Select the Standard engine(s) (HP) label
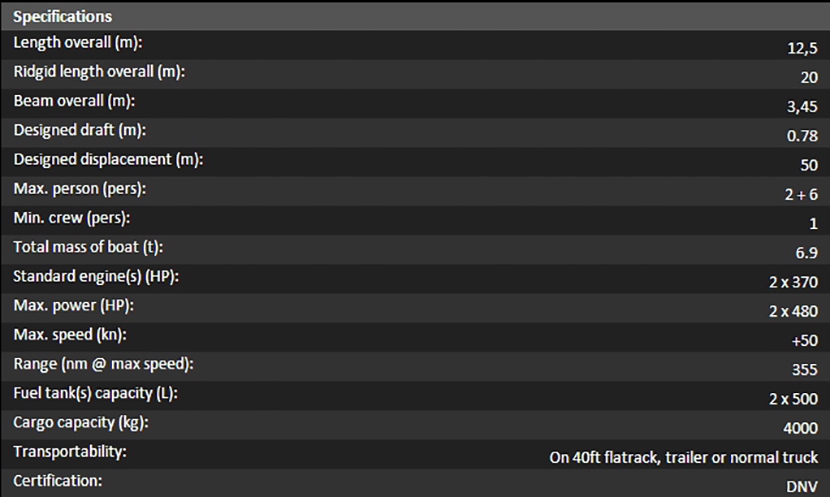 [102, 275]
